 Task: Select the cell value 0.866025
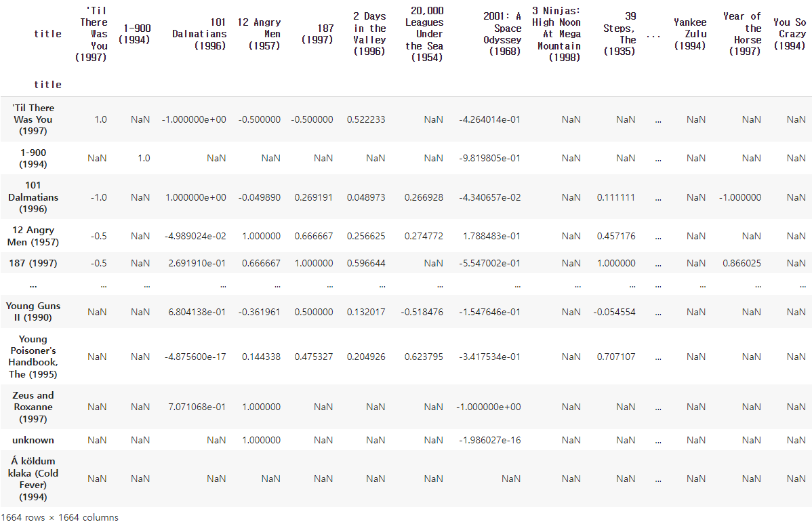(x=742, y=263)
